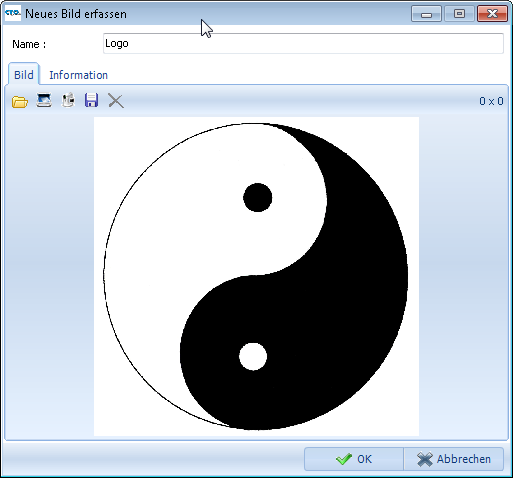Click the 0 x 0 image size label
The width and height of the screenshot is (513, 478).
(x=491, y=101)
